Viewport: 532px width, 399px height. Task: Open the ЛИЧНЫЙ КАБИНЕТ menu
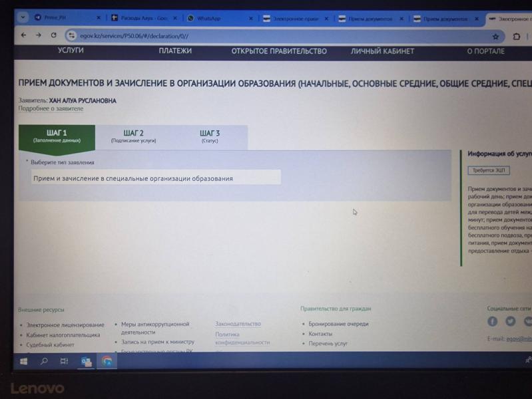382,51
